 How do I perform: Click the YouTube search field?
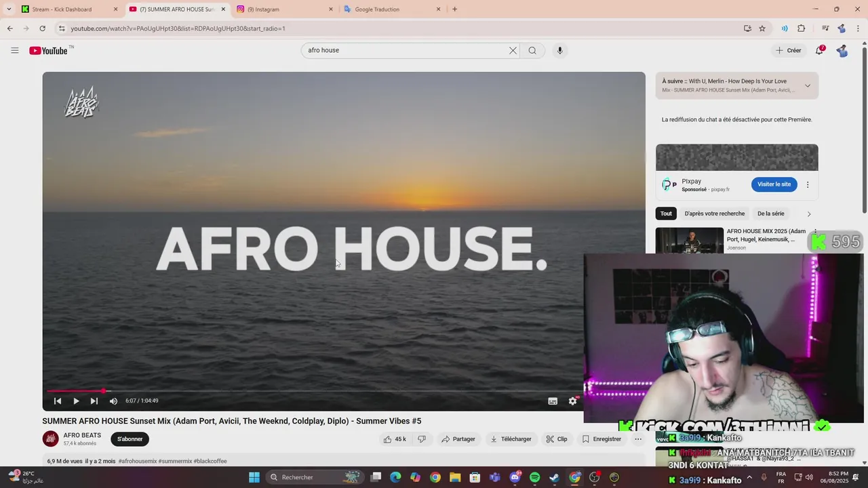tap(406, 50)
